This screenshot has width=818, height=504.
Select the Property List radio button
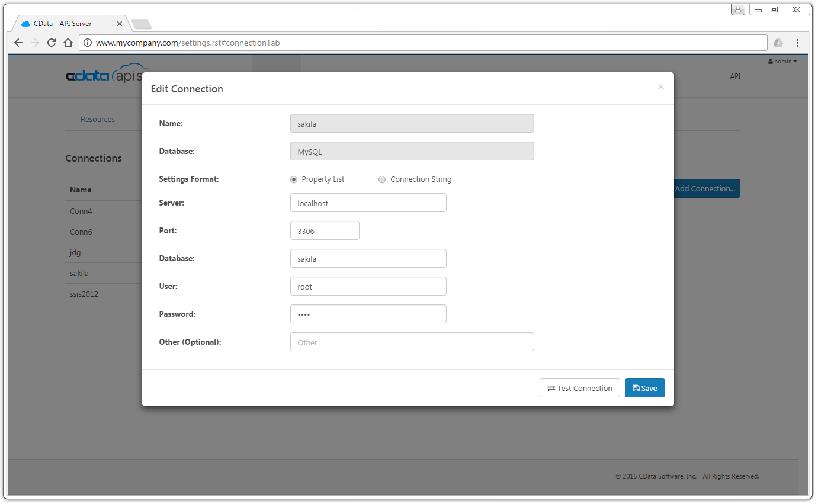tap(294, 179)
